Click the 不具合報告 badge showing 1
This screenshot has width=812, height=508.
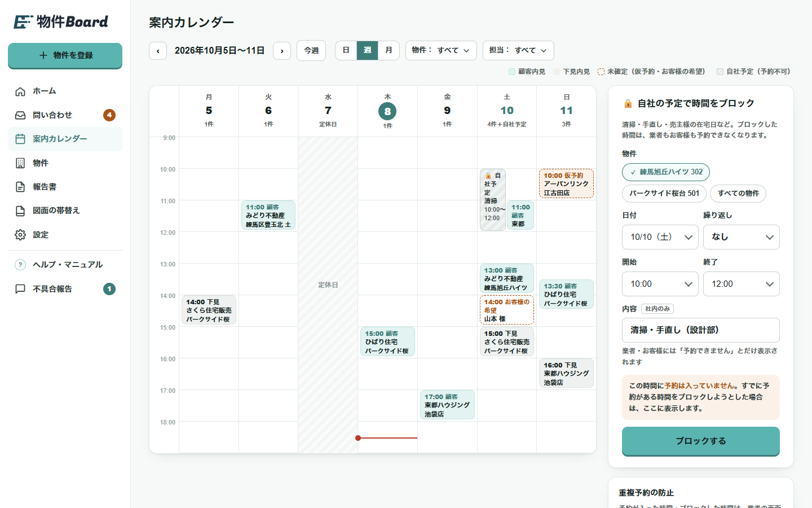(109, 289)
